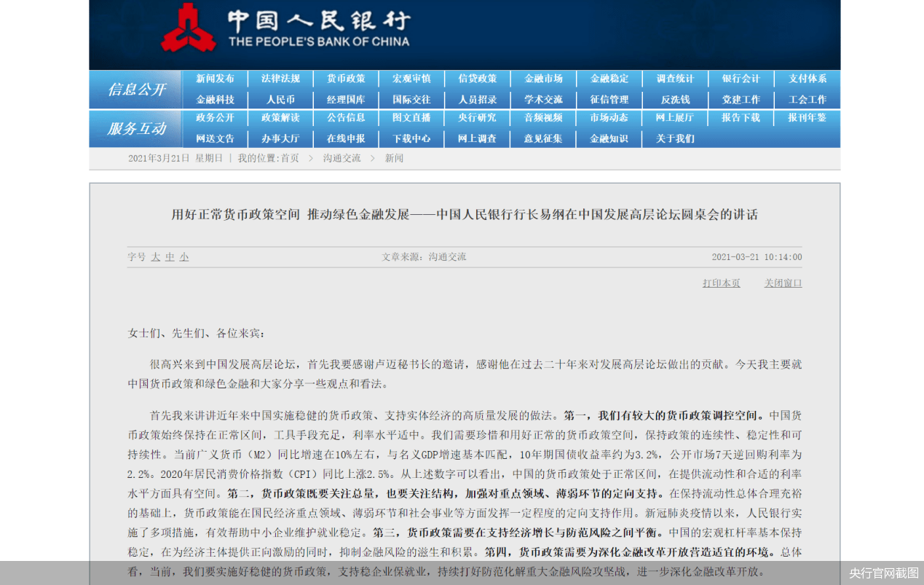Set font size to 中
924x585 pixels.
tap(170, 257)
